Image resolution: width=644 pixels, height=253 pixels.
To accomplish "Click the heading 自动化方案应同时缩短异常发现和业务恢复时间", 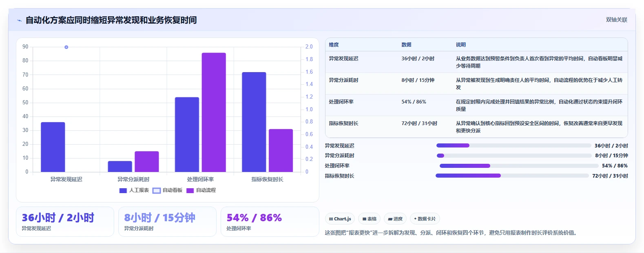I will 111,20.
